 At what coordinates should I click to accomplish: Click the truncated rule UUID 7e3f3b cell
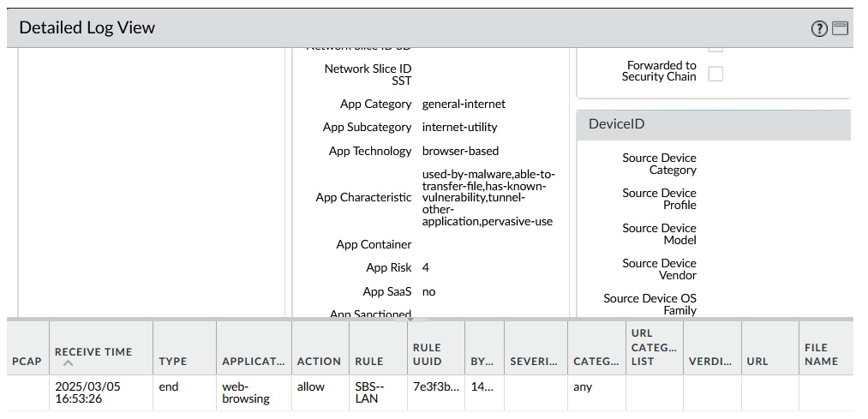[x=435, y=386]
